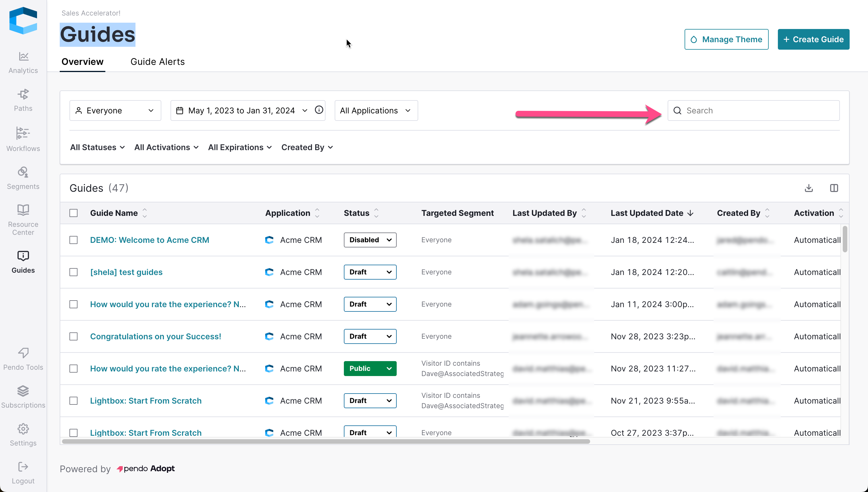Viewport: 868px width, 492px height.
Task: Open DEMO: Welcome to Acme CRM guide
Action: coord(150,240)
